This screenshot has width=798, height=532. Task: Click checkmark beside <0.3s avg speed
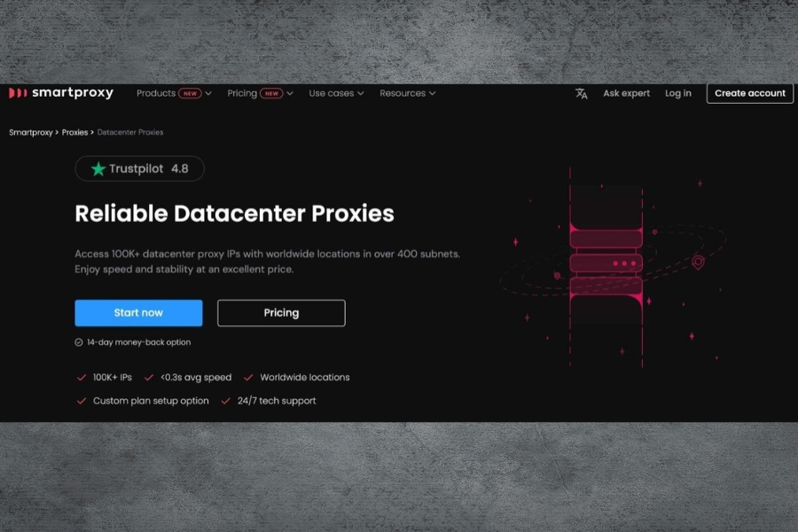click(149, 377)
